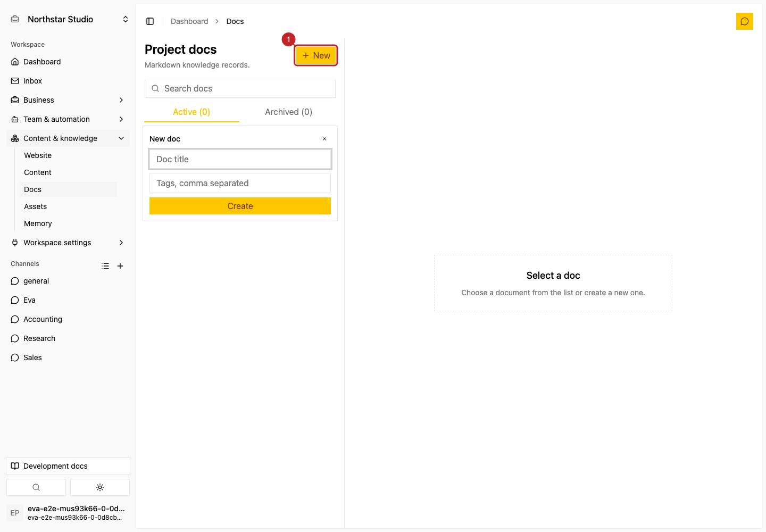Image resolution: width=766 pixels, height=532 pixels.
Task: Click the Eva channel bubble icon
Action: 15,300
